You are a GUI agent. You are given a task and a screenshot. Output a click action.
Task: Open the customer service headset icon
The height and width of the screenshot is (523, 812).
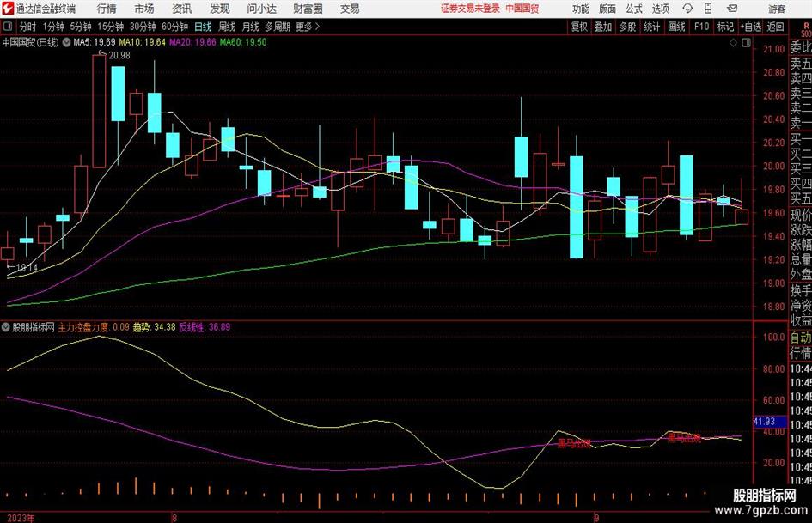(687, 9)
